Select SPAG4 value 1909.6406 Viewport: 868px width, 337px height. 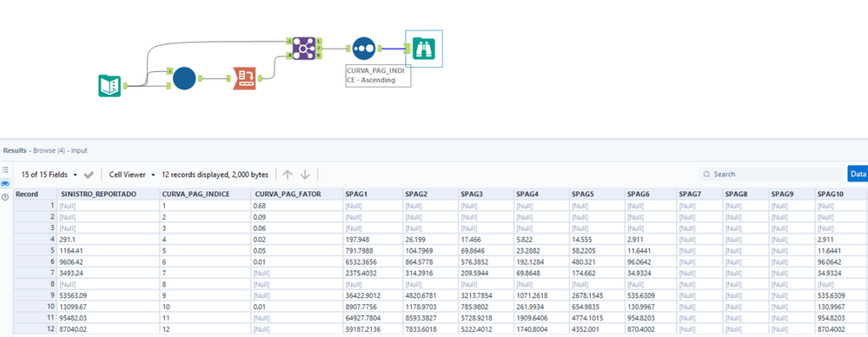542,318
